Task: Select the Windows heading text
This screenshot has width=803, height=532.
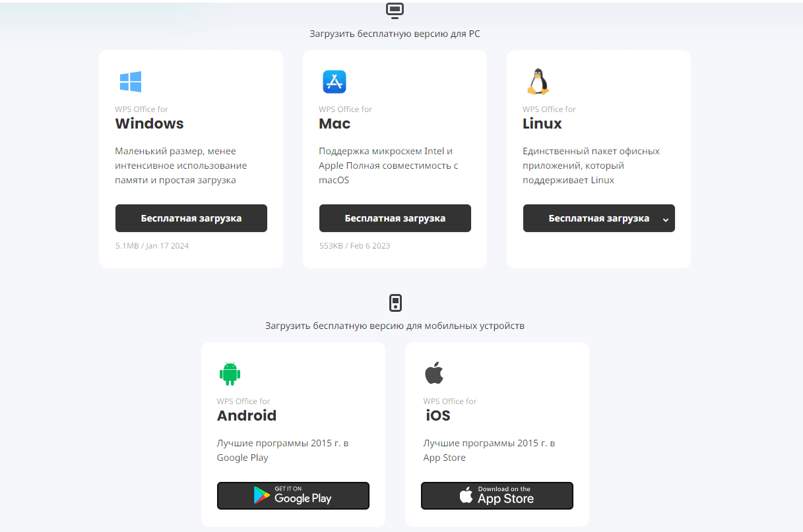Action: [150, 124]
